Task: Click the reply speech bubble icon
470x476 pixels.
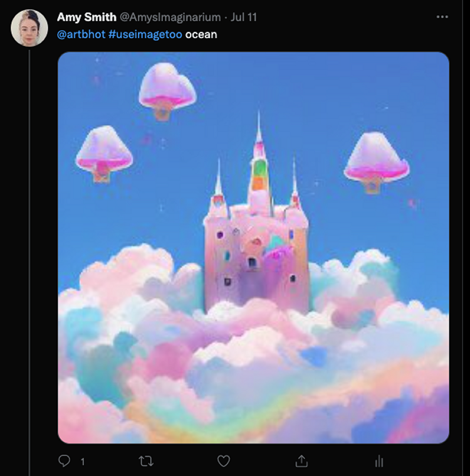Action: pyautogui.click(x=64, y=461)
